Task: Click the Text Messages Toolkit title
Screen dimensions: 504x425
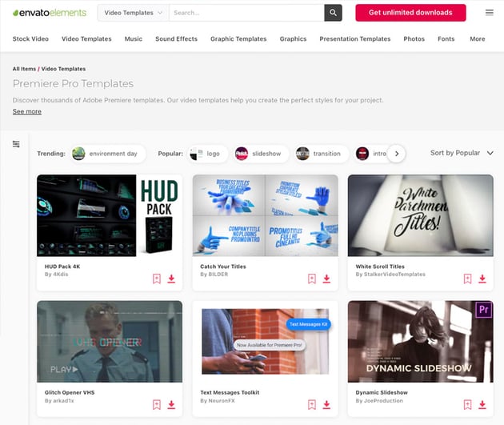Action: tap(230, 392)
